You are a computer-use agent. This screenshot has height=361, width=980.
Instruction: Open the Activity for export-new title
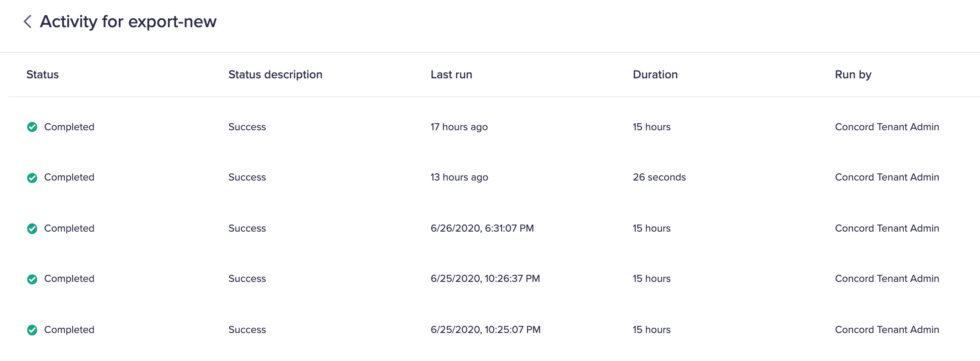click(128, 21)
